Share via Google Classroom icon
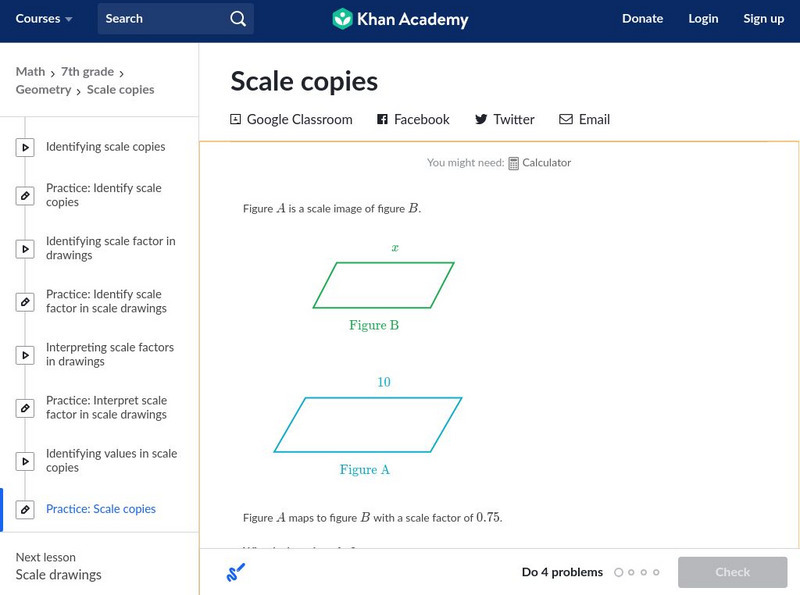The width and height of the screenshot is (800, 595). coord(236,119)
